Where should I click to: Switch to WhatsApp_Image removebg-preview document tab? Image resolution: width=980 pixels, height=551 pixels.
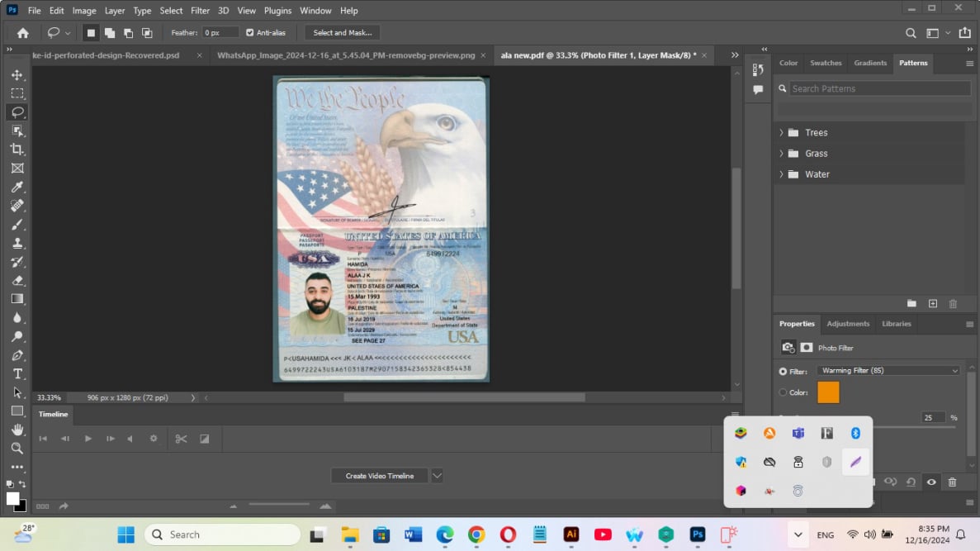pos(346,55)
